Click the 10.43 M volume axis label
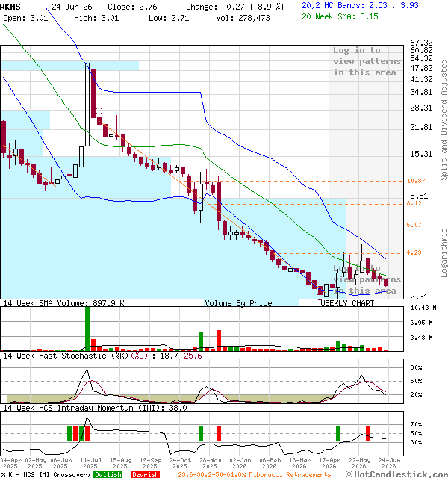This screenshot has width=448, height=478. (x=423, y=308)
